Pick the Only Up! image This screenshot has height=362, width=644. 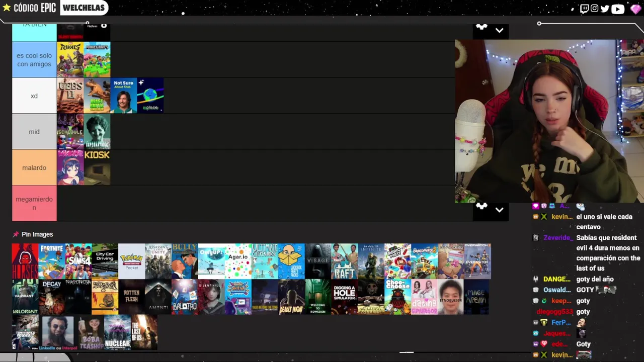coord(211,261)
